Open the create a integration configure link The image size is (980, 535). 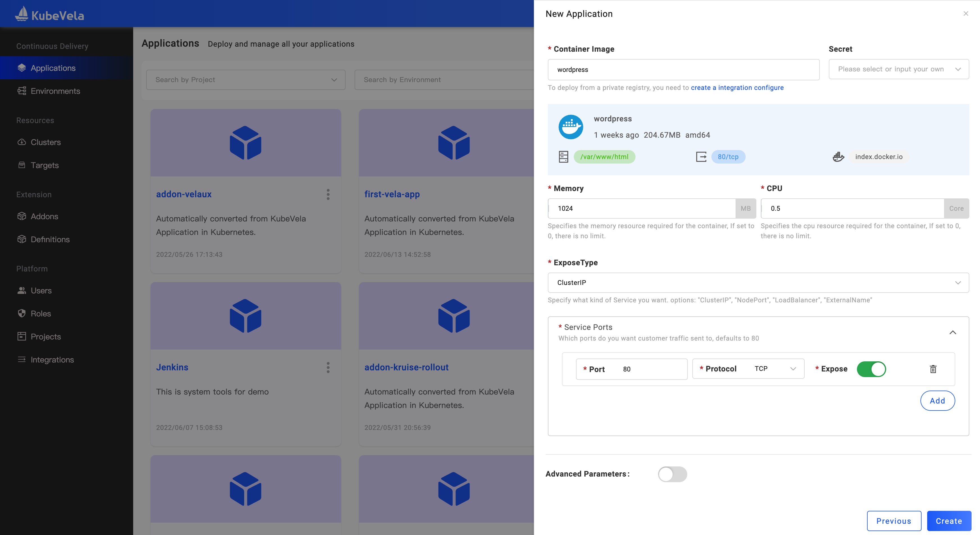737,87
